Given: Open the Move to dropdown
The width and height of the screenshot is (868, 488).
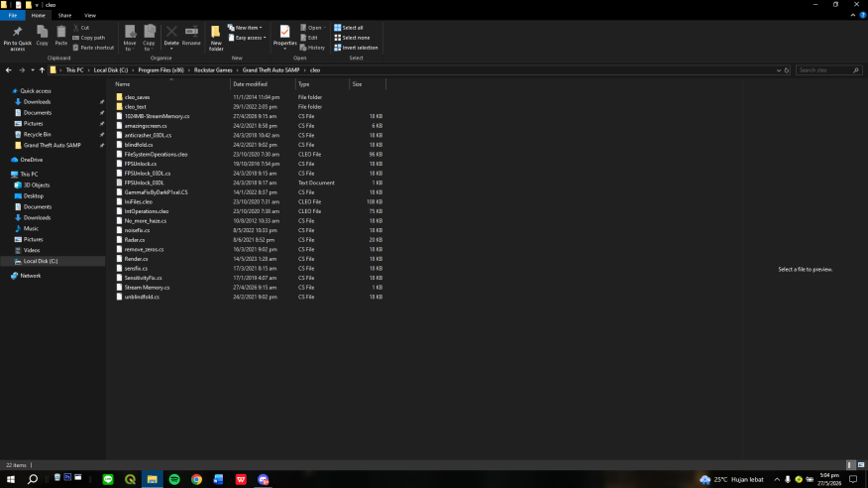Looking at the screenshot, I should [x=130, y=37].
